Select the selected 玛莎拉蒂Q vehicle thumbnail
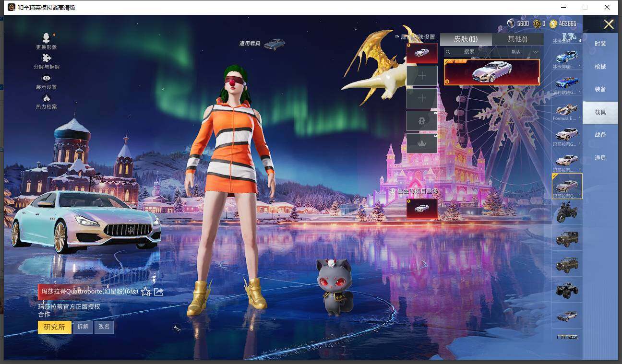The width and height of the screenshot is (622, 364). 567,187
